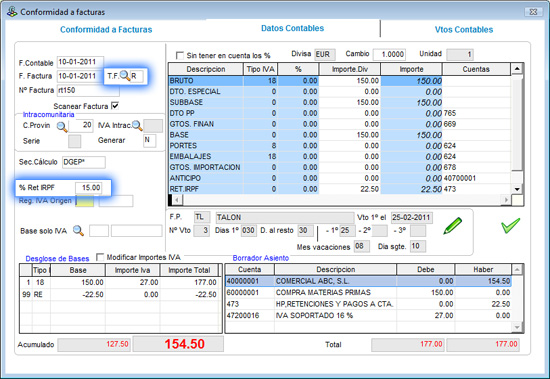This screenshot has height=379, width=550.
Task: Click the C.Provin field with 20
Action: click(81, 125)
